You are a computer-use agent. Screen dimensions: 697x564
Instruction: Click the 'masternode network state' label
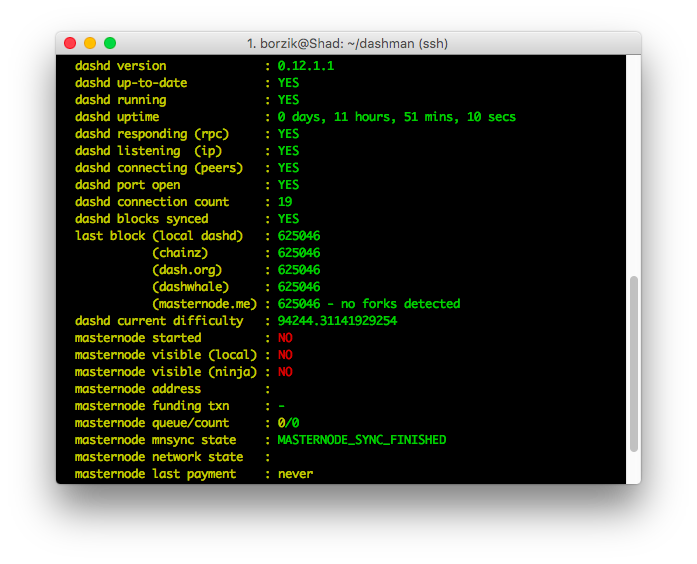(159, 457)
